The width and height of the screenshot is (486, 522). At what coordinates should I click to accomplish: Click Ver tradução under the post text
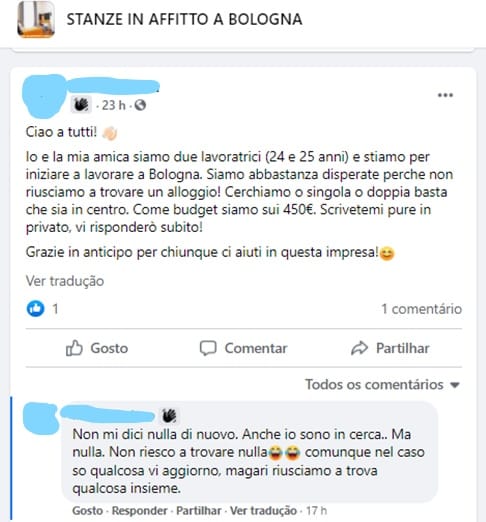65,281
